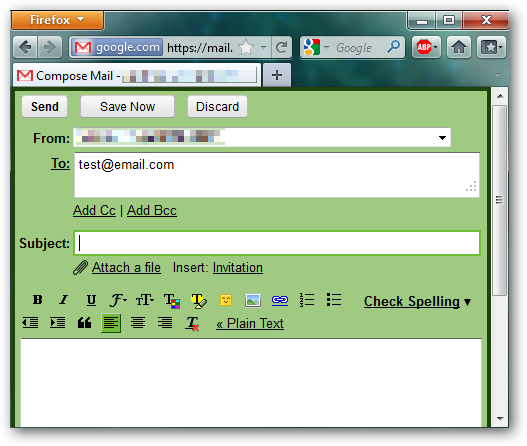Apply italic formatting

click(x=64, y=300)
